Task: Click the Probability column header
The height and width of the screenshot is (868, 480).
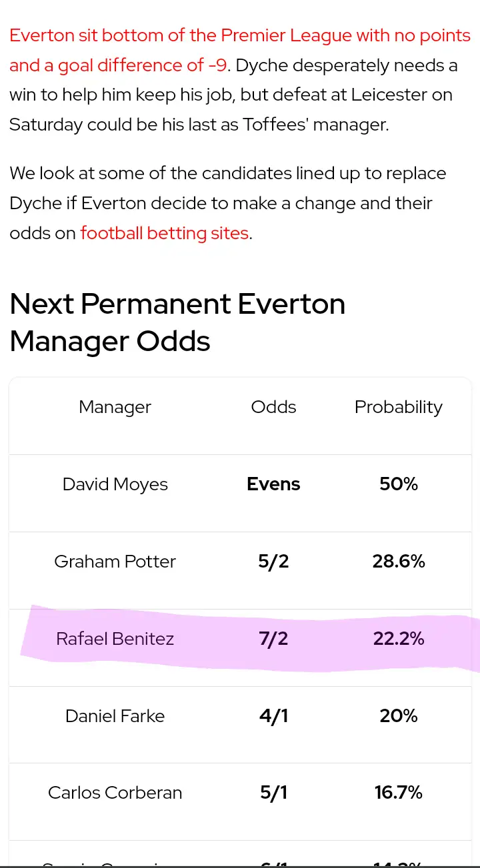Action: 398,407
